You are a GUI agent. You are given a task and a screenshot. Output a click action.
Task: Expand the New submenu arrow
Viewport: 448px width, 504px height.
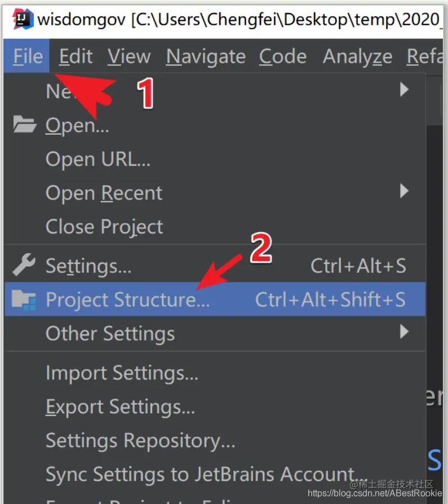coord(403,89)
